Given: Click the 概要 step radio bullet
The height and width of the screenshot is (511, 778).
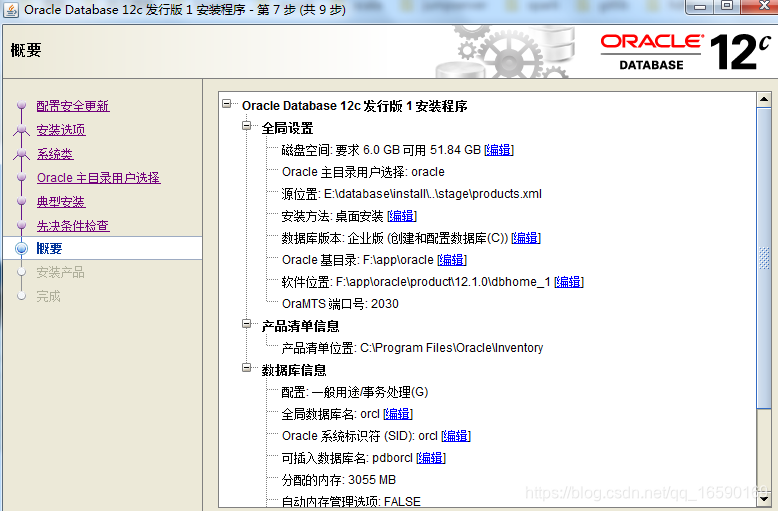Looking at the screenshot, I should [21, 249].
